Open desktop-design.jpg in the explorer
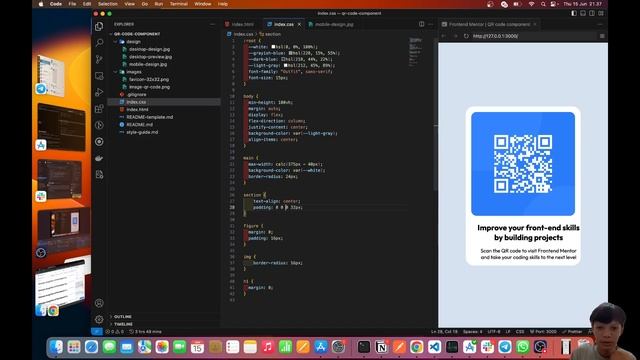The image size is (640, 360). (x=149, y=49)
